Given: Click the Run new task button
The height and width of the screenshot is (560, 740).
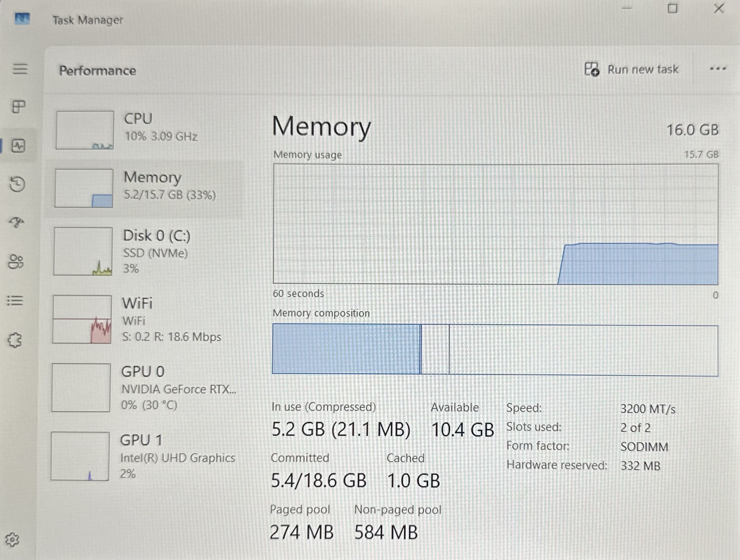Looking at the screenshot, I should point(632,70).
